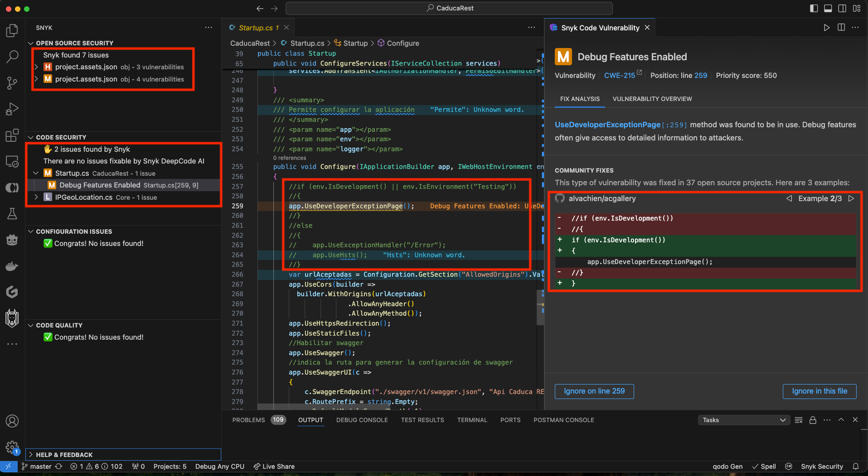Show previous community fix example

(x=789, y=198)
